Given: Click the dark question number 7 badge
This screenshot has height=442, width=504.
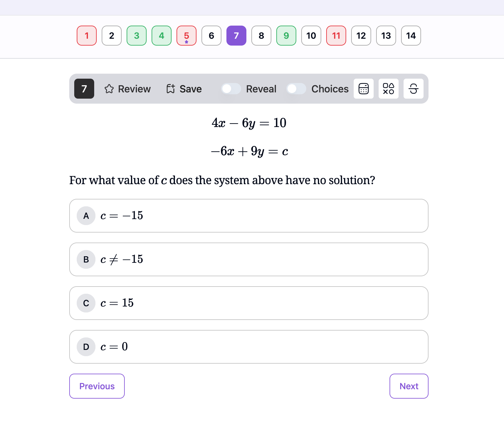Looking at the screenshot, I should 84,89.
